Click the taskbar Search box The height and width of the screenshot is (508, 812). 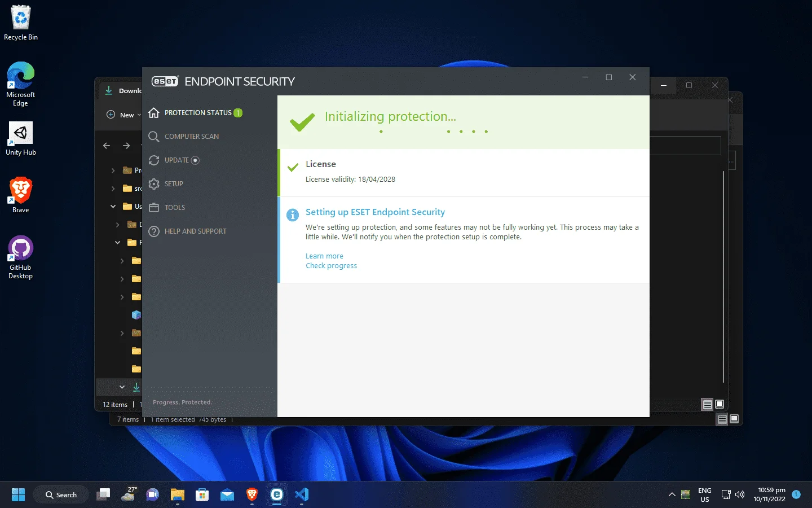(61, 495)
